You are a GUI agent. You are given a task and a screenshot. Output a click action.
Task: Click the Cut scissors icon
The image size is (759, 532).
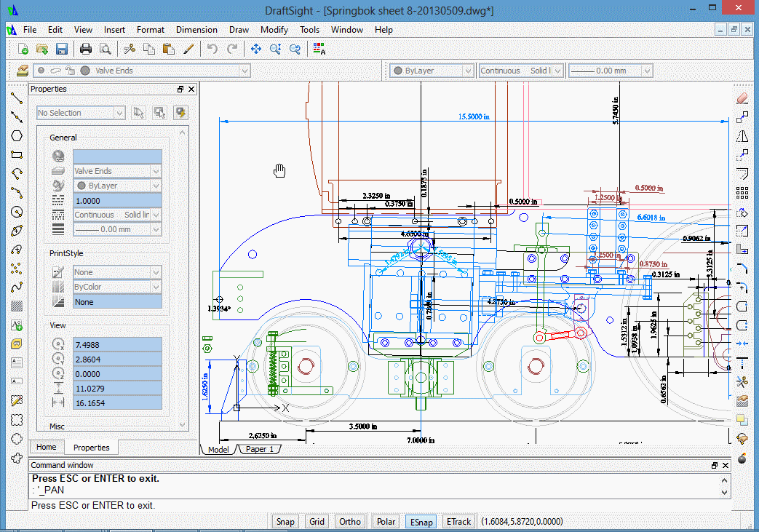130,49
